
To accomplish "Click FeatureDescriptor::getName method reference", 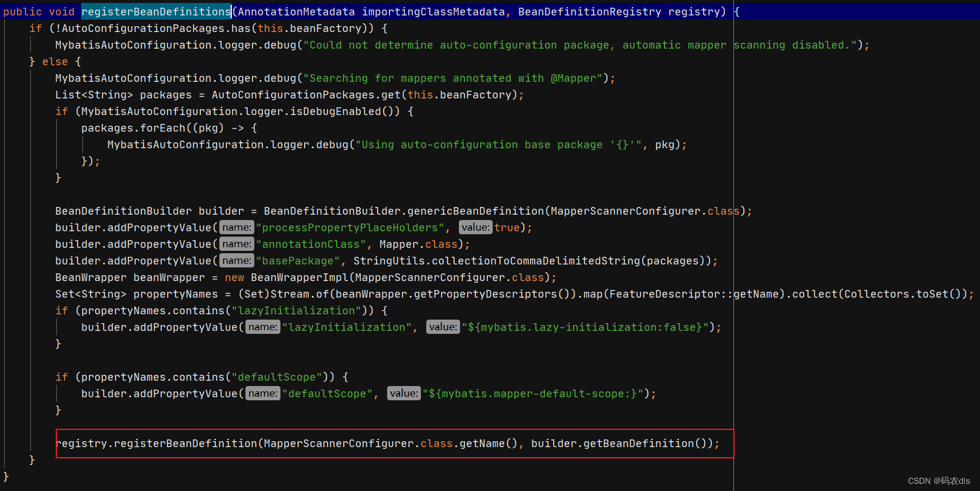I will (694, 294).
